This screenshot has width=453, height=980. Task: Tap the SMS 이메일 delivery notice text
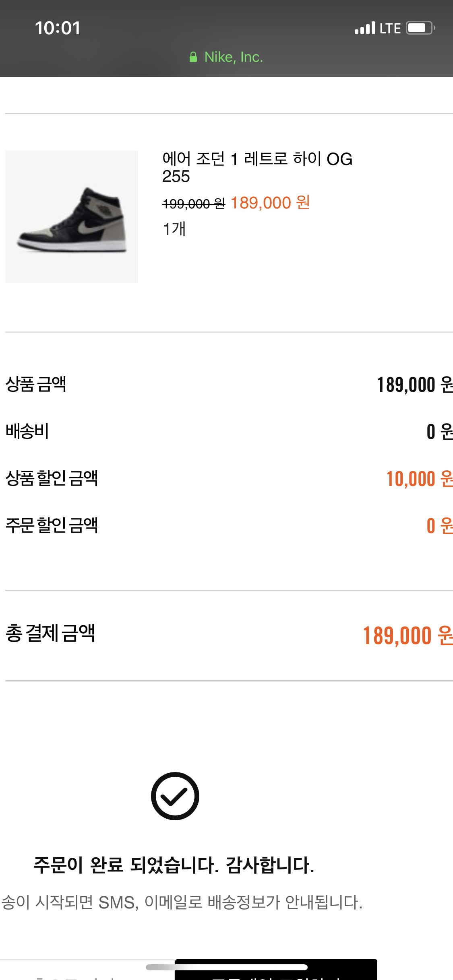coord(182,902)
